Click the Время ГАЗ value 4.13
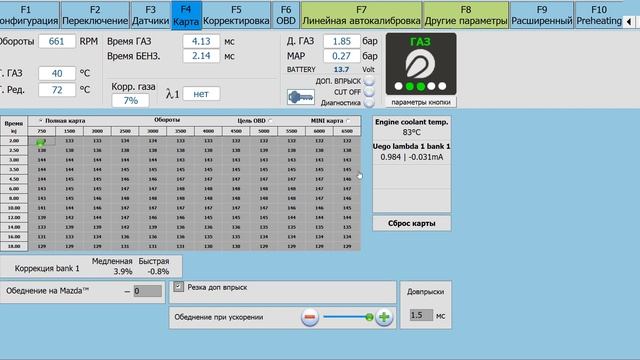 [x=201, y=41]
